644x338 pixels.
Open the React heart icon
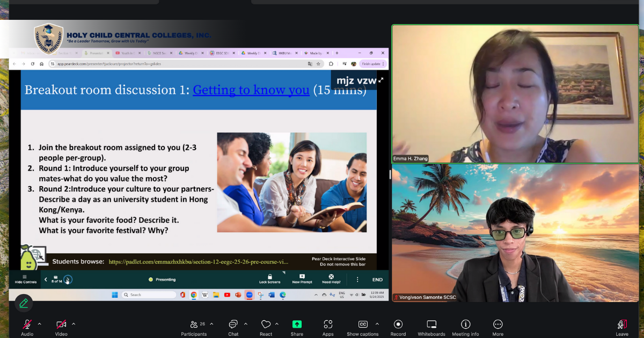click(266, 325)
